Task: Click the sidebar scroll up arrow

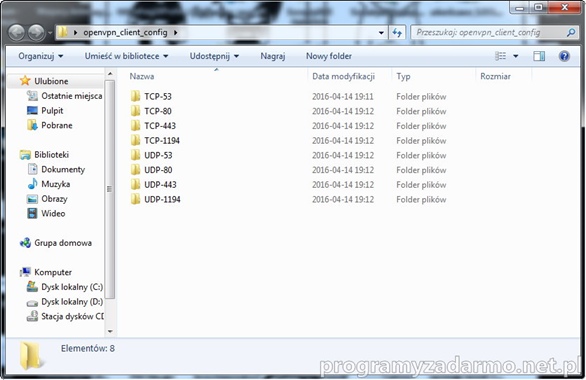Action: pos(110,74)
